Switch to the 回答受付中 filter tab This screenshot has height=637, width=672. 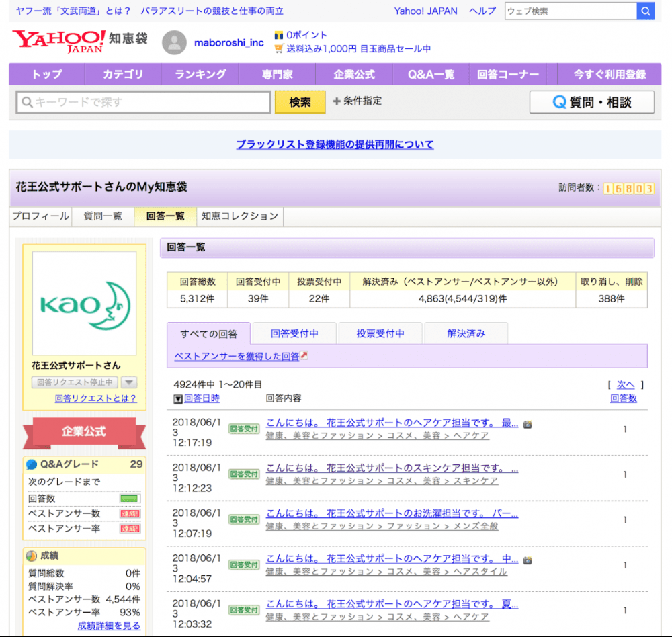(x=294, y=333)
